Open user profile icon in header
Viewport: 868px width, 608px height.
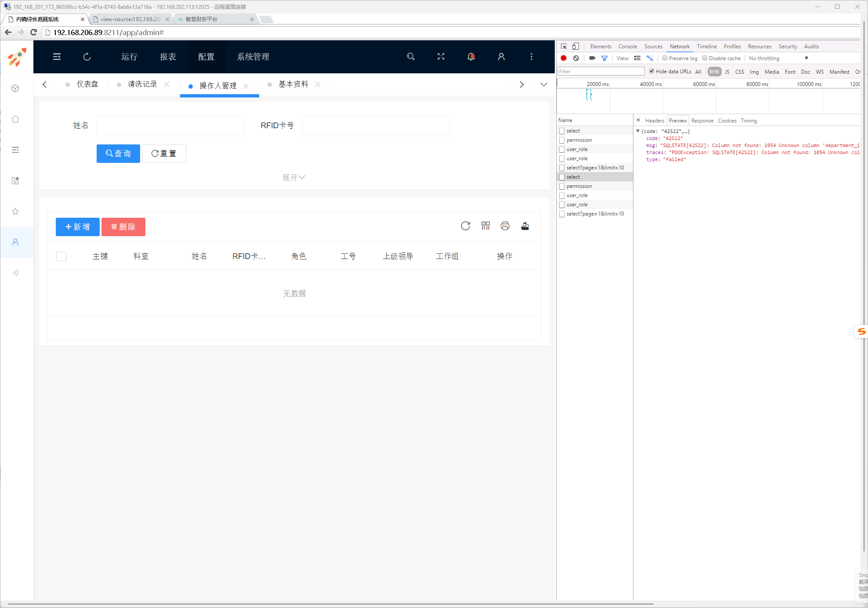coord(501,57)
